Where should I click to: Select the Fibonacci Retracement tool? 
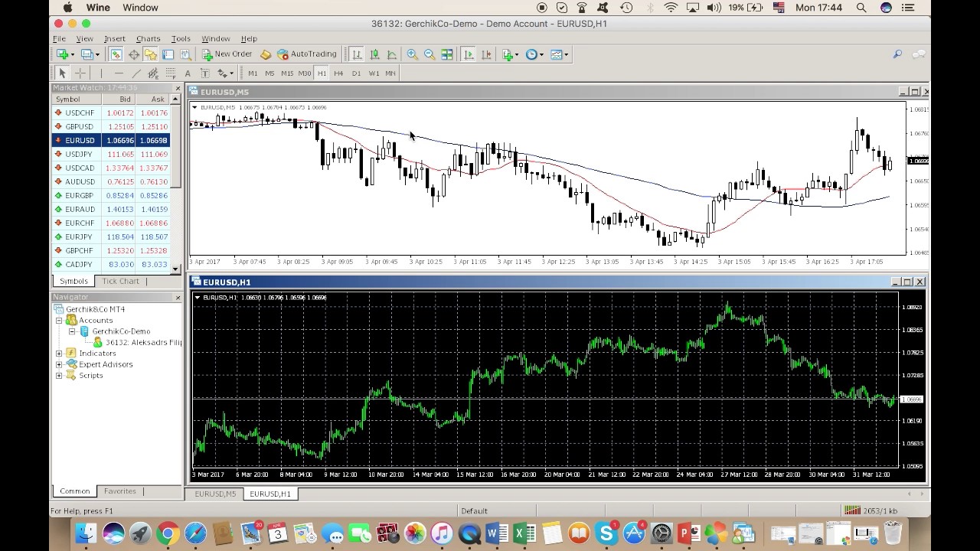pos(170,73)
